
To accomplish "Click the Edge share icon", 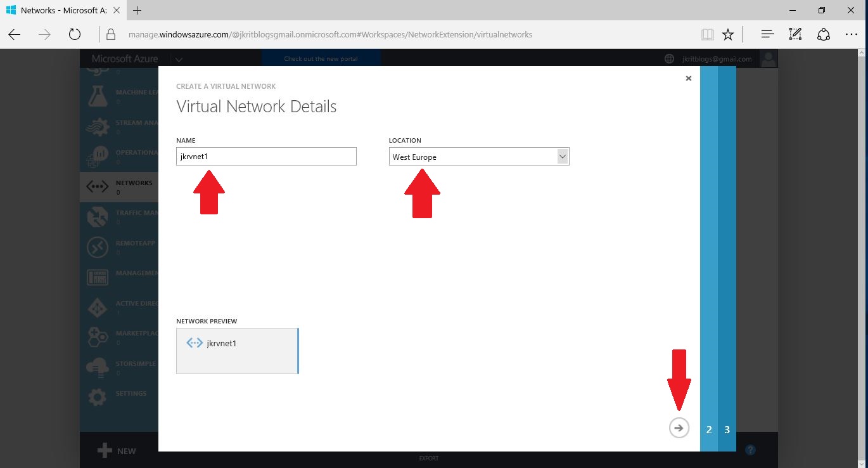I will pos(824,34).
